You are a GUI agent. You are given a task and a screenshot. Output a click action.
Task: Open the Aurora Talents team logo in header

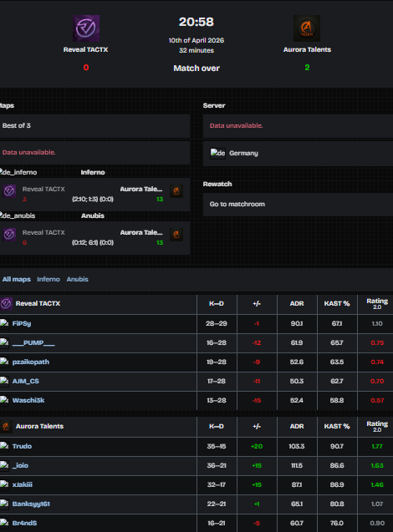pyautogui.click(x=307, y=28)
